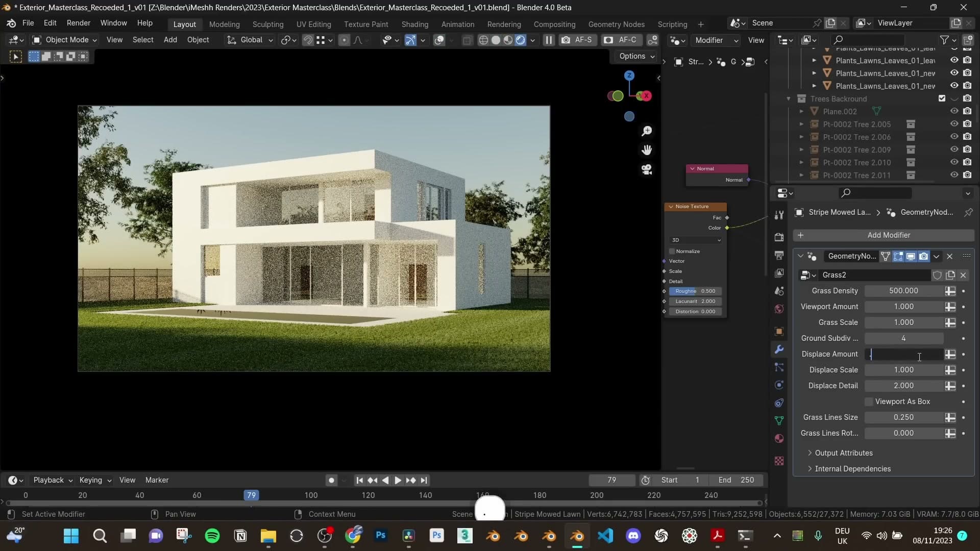This screenshot has width=980, height=551.
Task: Select material preview shading icon
Action: (508, 40)
